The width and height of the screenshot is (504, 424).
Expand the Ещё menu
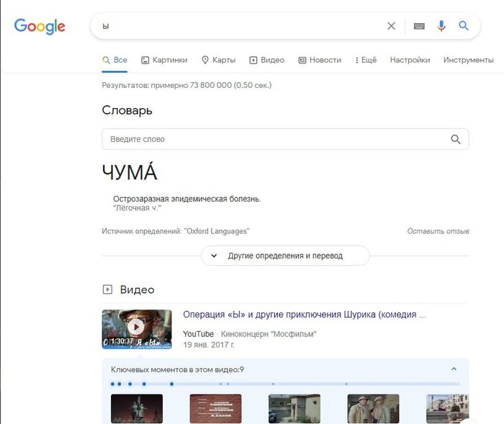(366, 60)
